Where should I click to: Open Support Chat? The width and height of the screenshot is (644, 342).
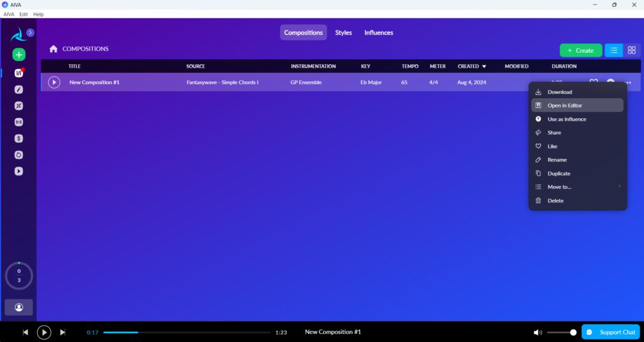point(611,332)
